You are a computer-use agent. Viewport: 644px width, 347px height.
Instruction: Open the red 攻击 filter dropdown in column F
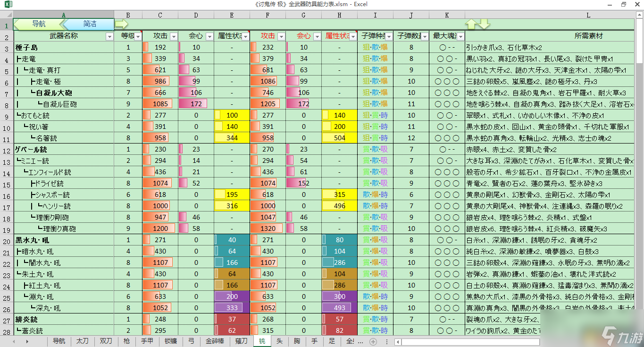point(281,36)
